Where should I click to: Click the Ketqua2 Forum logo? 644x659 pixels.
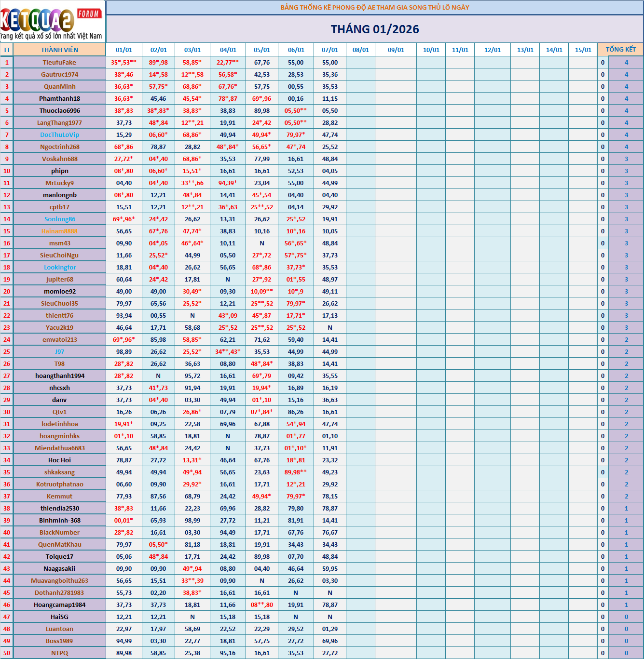(52, 22)
